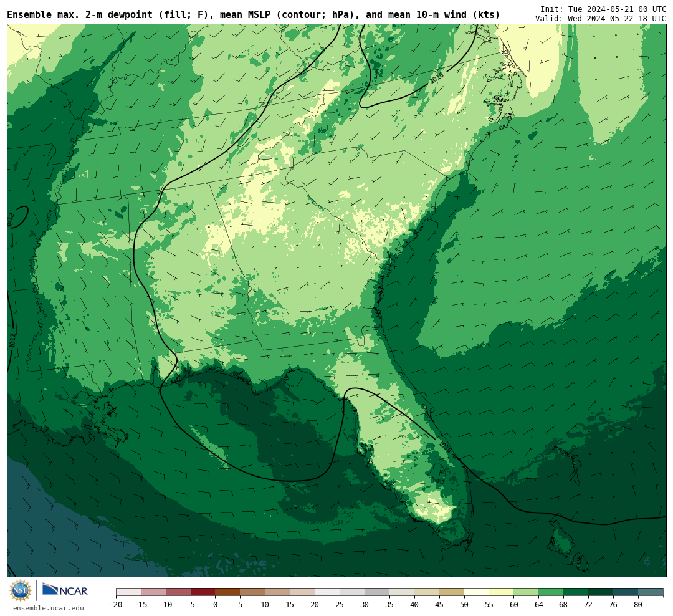Click the NSF logo

pyautogui.click(x=21, y=590)
